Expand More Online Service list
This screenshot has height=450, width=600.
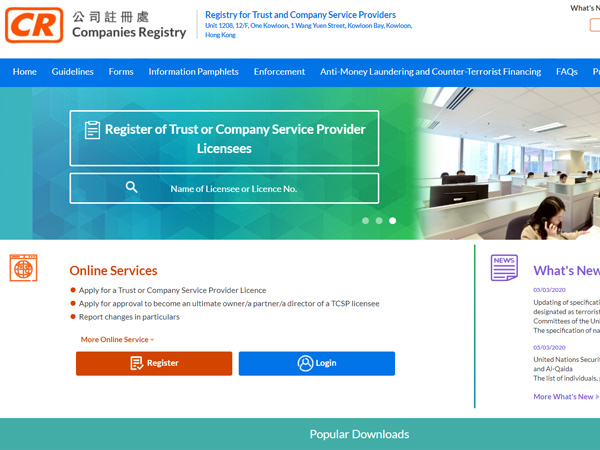pyautogui.click(x=117, y=340)
